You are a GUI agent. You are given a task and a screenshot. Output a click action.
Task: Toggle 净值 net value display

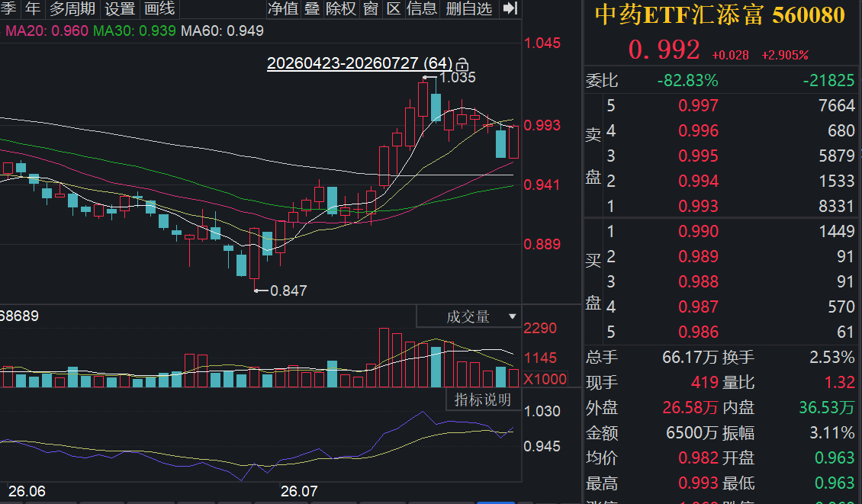[283, 8]
